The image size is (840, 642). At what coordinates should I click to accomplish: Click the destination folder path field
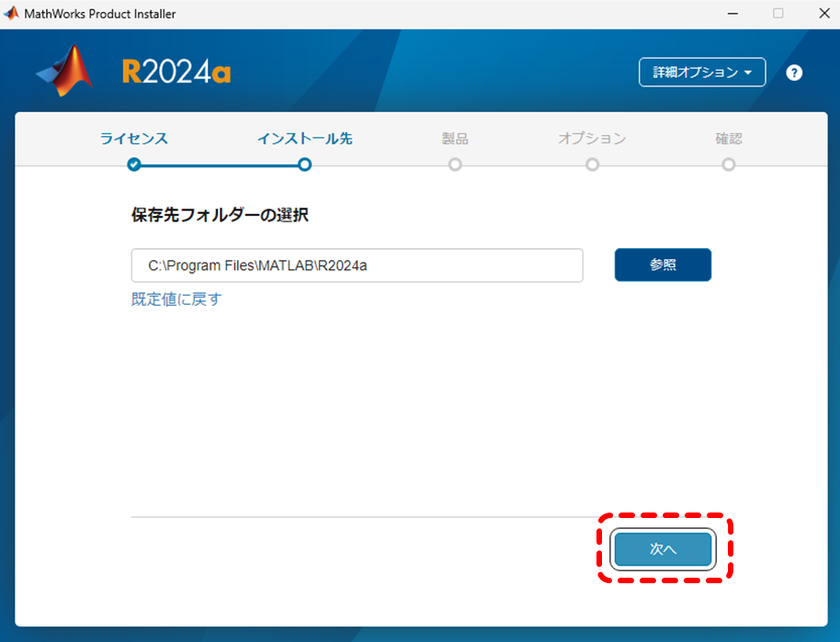click(357, 265)
